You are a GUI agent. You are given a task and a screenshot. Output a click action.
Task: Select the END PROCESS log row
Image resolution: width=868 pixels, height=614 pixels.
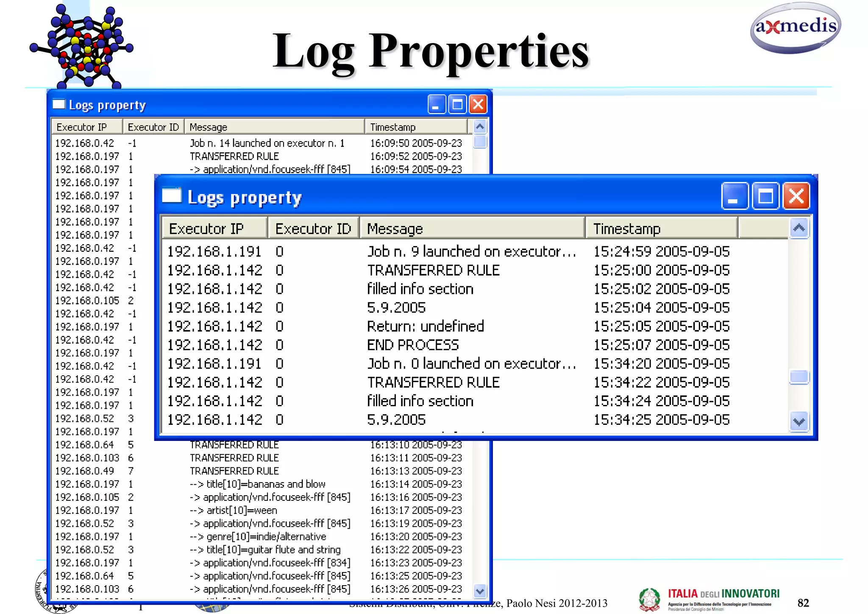tap(413, 345)
